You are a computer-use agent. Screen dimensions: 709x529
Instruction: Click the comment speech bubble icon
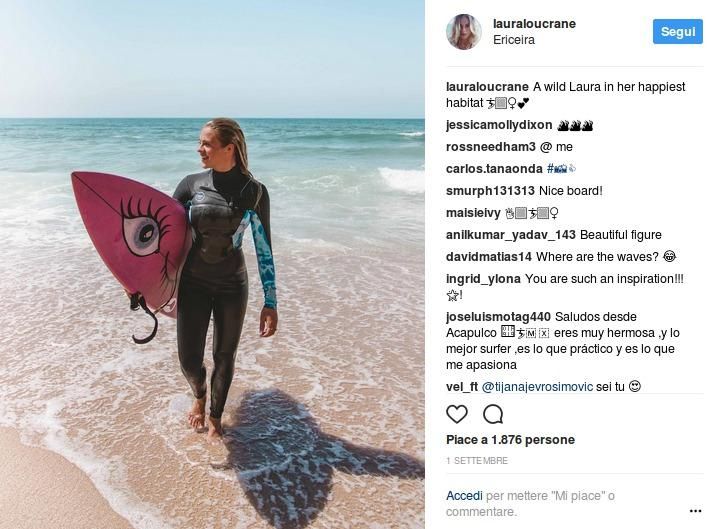point(493,414)
